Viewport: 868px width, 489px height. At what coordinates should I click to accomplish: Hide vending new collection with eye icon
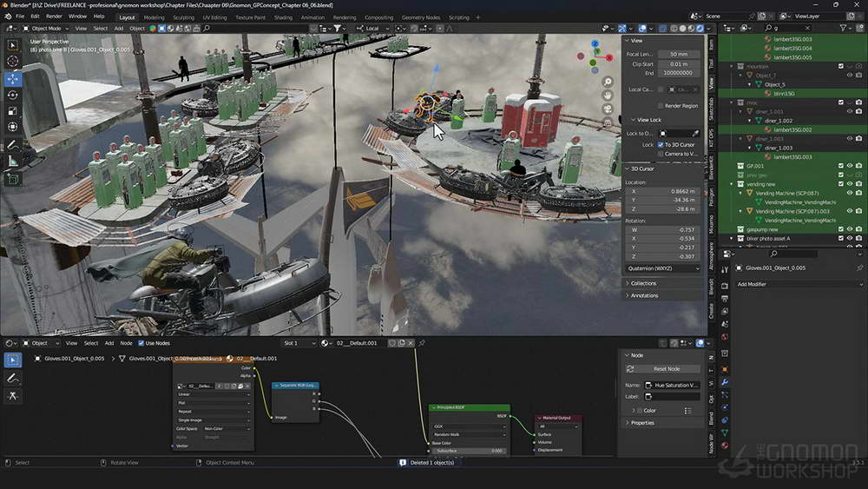pos(850,184)
